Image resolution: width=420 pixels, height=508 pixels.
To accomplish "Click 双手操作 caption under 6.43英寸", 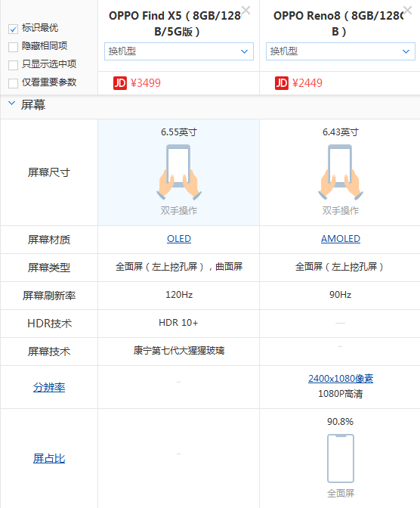I will pyautogui.click(x=341, y=211).
